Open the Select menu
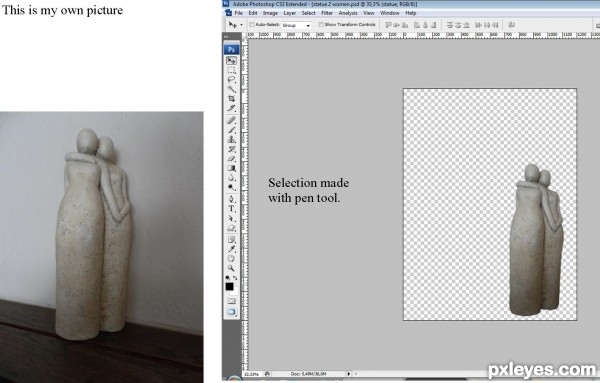Image resolution: width=600 pixels, height=383 pixels. point(308,13)
